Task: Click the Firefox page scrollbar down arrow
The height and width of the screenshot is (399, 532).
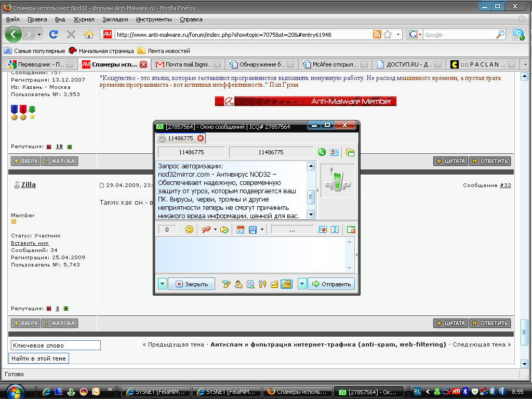Action: coord(524,363)
